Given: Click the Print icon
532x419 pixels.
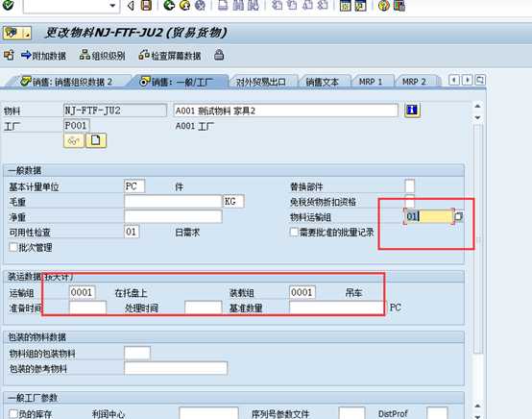Looking at the screenshot, I should click(223, 5).
